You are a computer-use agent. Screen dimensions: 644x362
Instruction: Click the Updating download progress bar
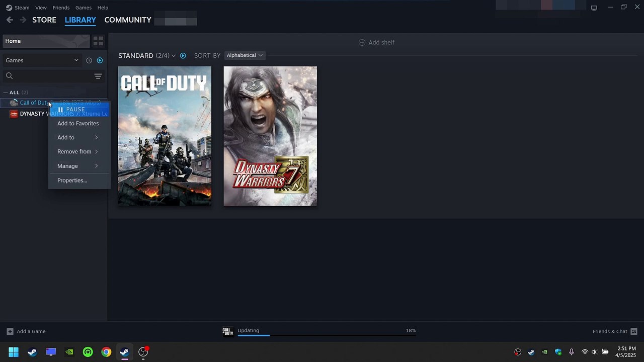click(x=327, y=335)
